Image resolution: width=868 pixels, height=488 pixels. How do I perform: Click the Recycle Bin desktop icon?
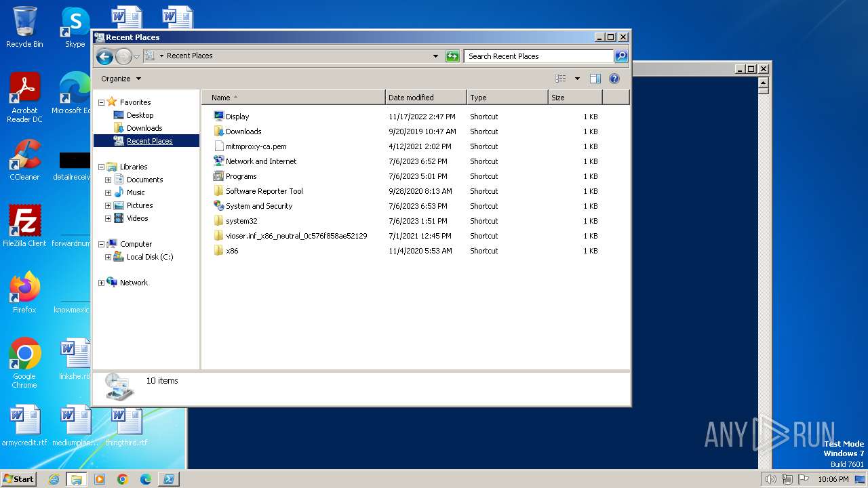coord(24,27)
